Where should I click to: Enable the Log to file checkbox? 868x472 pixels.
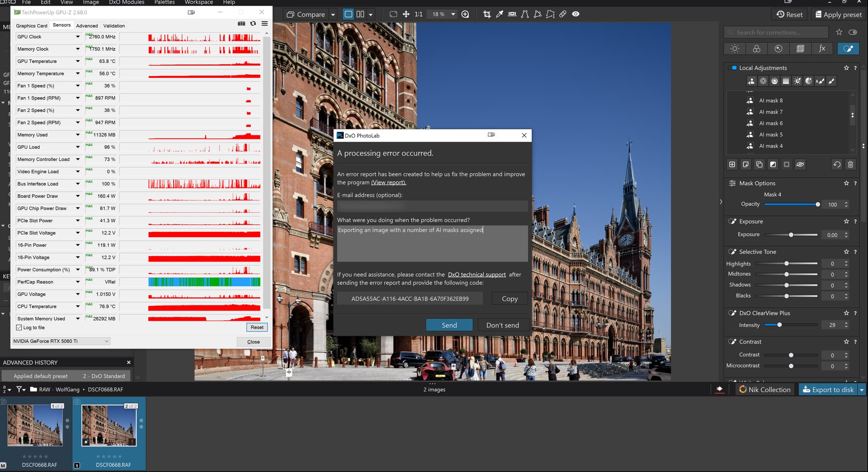[19, 328]
